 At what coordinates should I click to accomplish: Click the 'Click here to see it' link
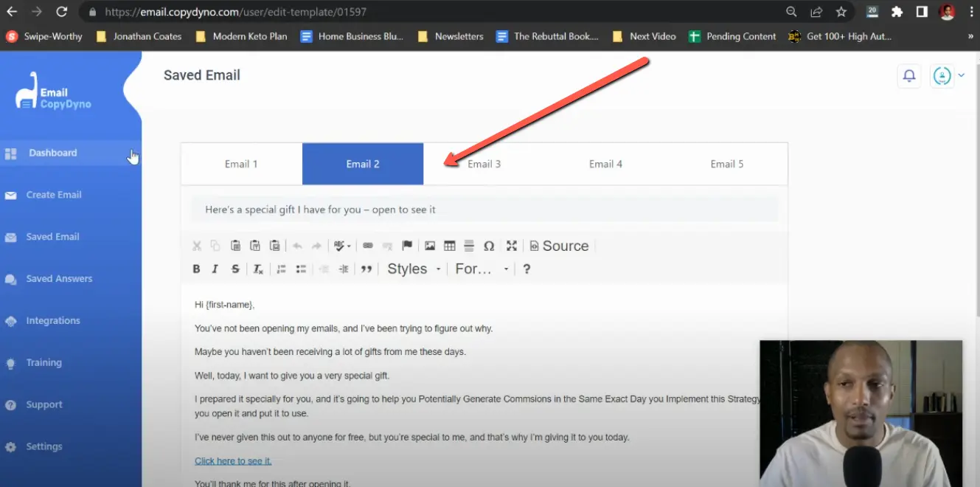(233, 460)
